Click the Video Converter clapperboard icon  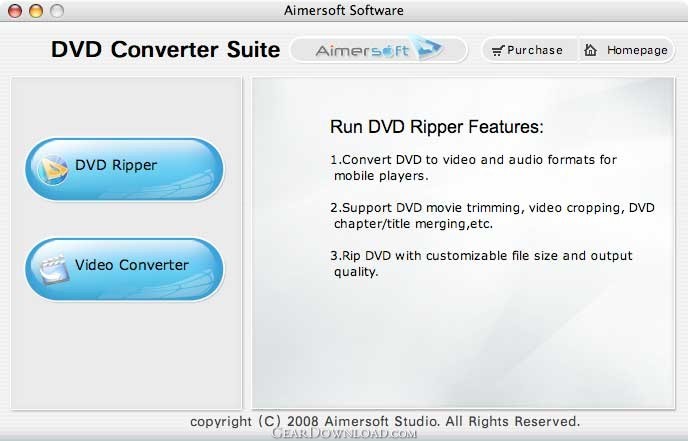click(54, 269)
